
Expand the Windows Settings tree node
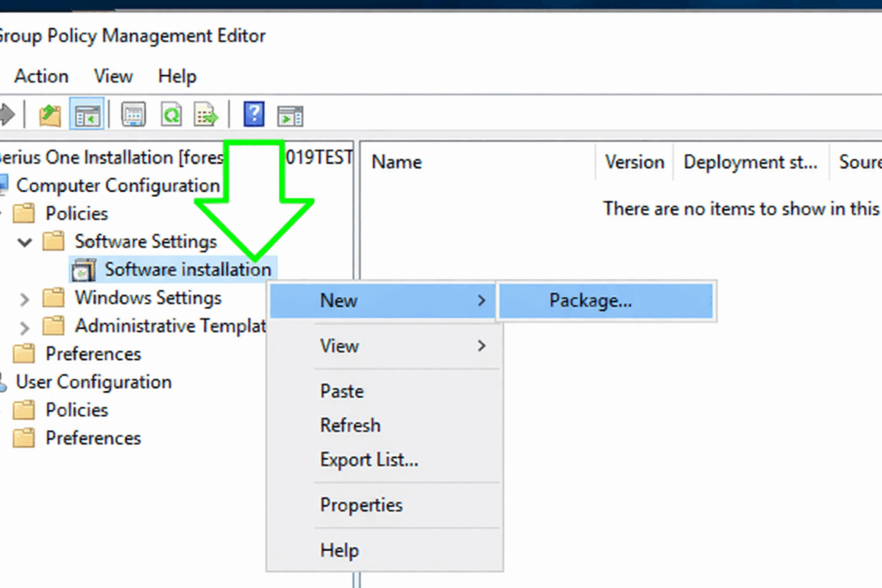tap(25, 299)
